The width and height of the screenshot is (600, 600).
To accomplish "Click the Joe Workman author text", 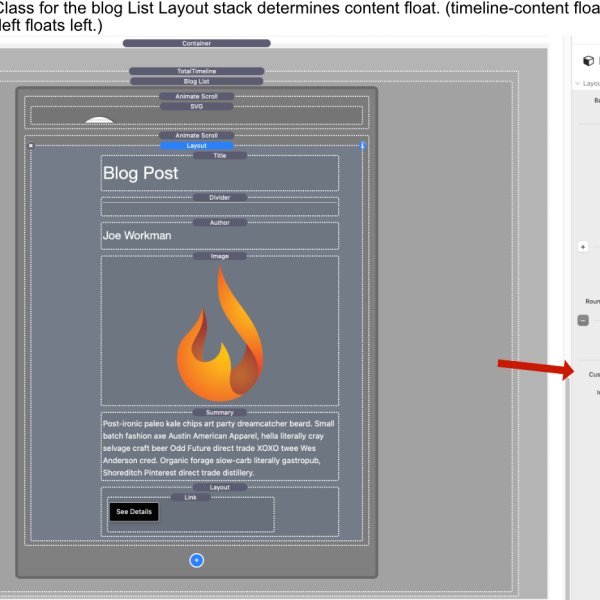I will pos(137,236).
